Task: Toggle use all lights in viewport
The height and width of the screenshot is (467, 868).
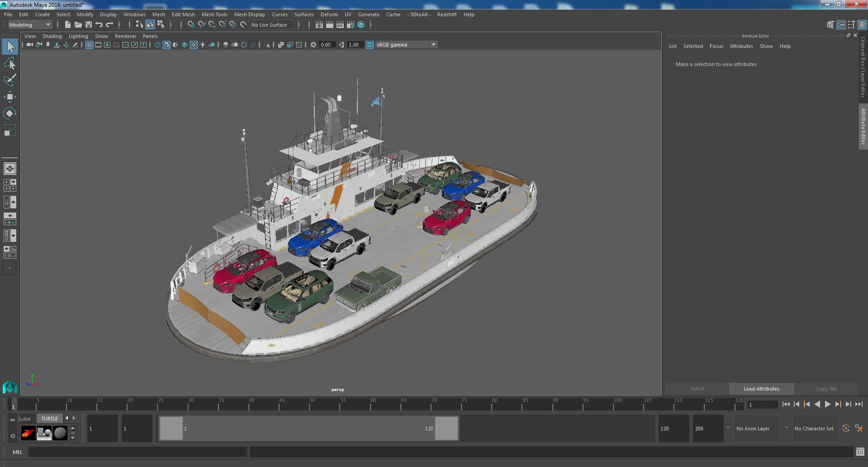Action: (203, 45)
